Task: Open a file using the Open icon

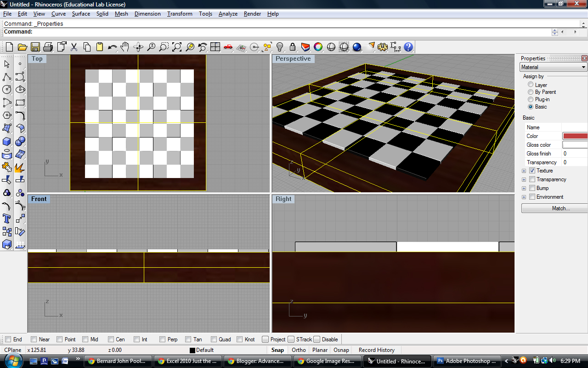Action: 22,46
